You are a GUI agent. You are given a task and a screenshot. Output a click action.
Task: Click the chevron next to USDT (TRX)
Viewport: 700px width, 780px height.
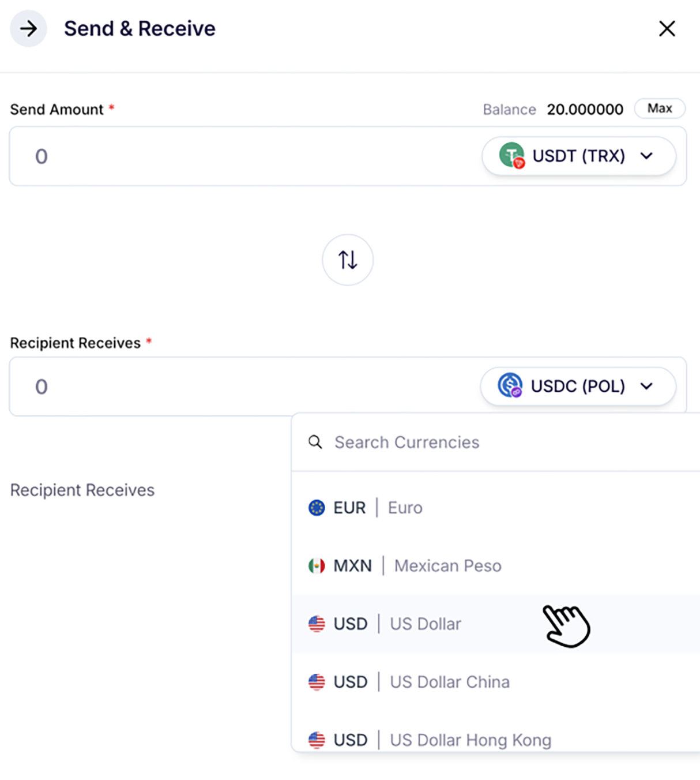pyautogui.click(x=646, y=156)
